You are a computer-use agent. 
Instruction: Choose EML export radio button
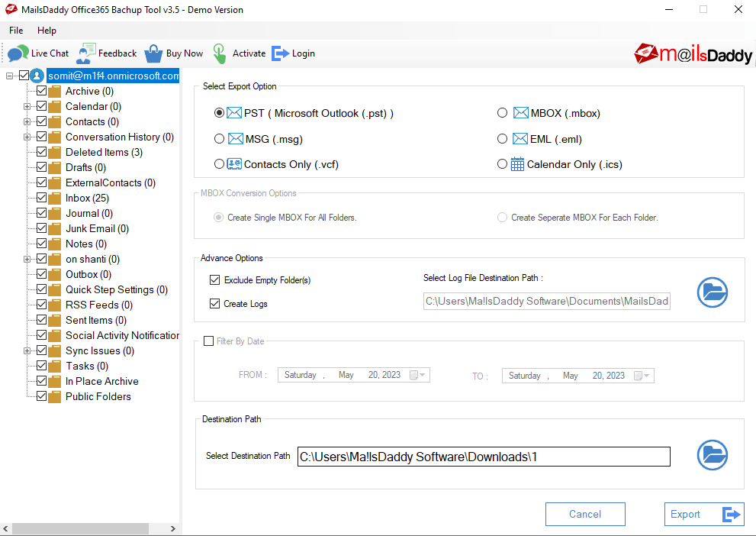point(502,139)
